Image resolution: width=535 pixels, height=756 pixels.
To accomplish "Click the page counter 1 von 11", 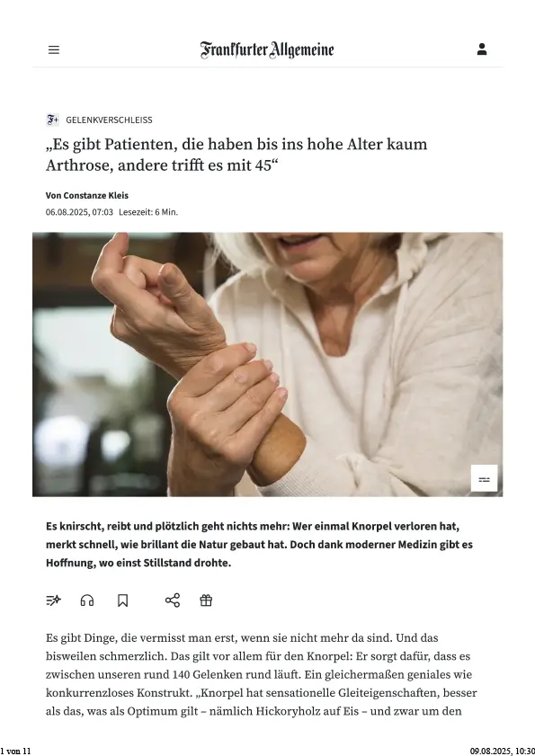I will [x=15, y=752].
